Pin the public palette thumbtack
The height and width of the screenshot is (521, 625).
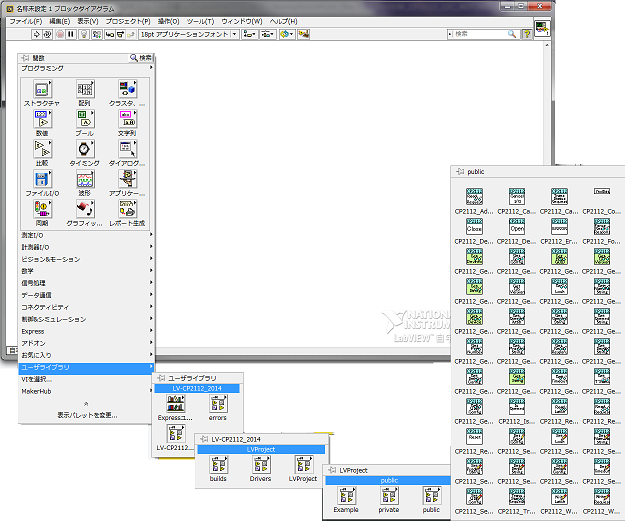460,171
